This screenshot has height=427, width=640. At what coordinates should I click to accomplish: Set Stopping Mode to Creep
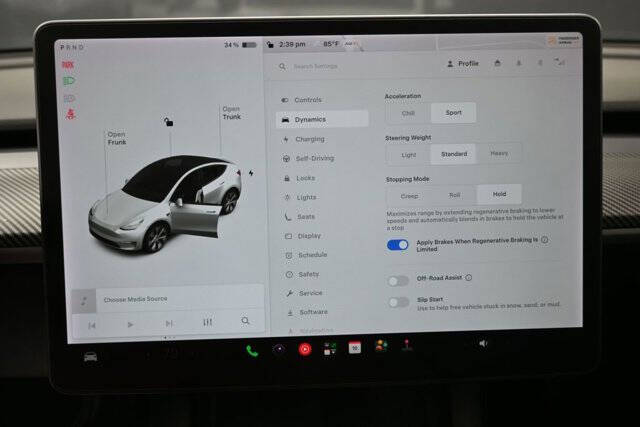409,196
